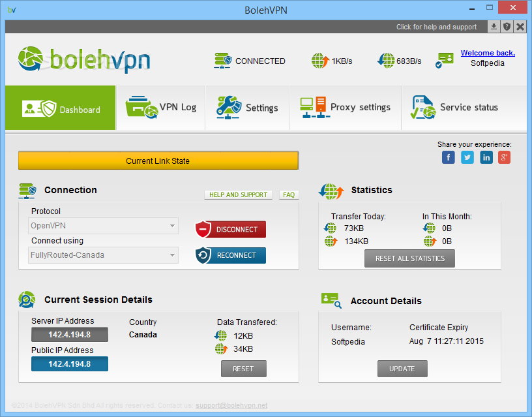
Task: Click the Transfer Today upload icon, 134KB
Action: tap(331, 241)
